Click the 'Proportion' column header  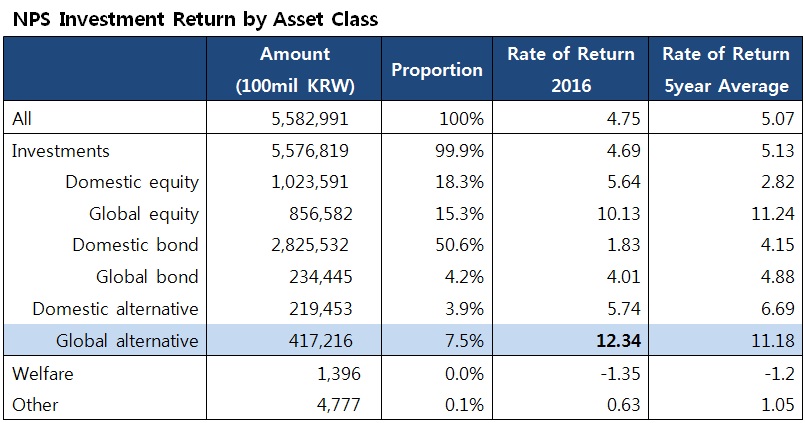(437, 70)
